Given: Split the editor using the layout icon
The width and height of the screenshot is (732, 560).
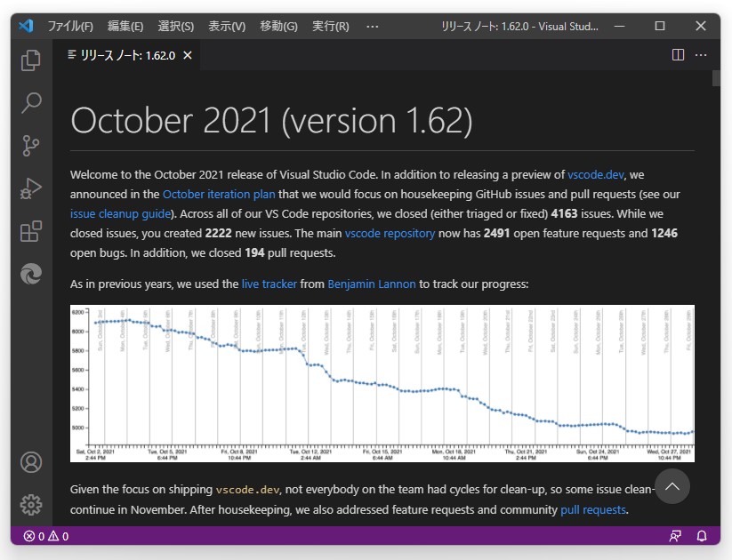Looking at the screenshot, I should pyautogui.click(x=678, y=54).
